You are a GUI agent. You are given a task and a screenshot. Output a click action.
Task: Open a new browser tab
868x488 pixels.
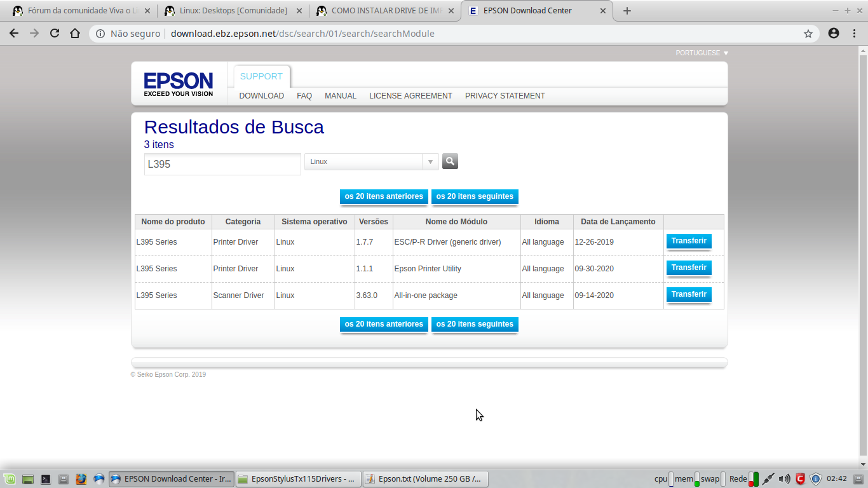(x=627, y=11)
